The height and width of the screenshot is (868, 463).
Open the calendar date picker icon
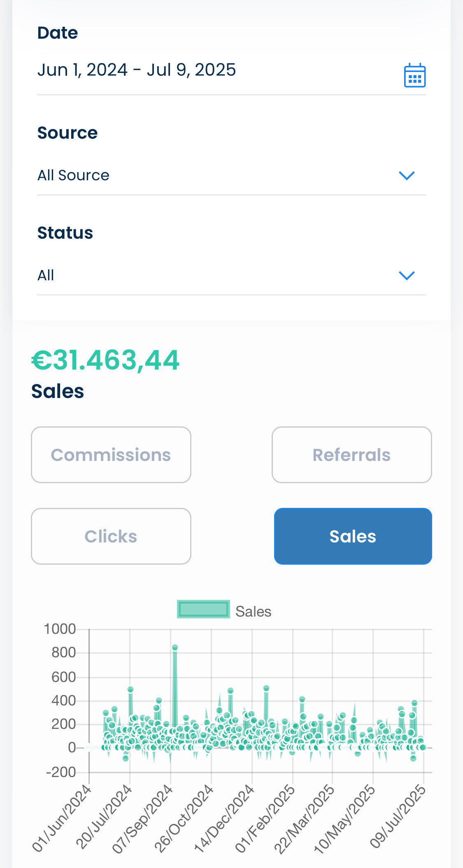pyautogui.click(x=414, y=76)
